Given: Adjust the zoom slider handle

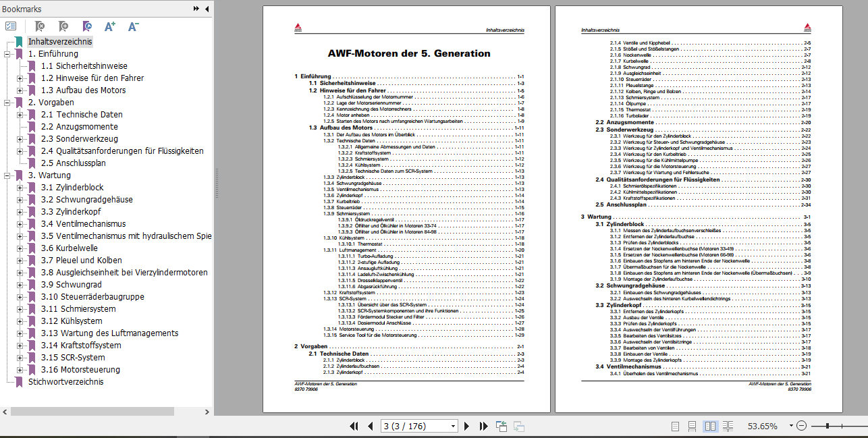Looking at the screenshot, I should click(828, 426).
